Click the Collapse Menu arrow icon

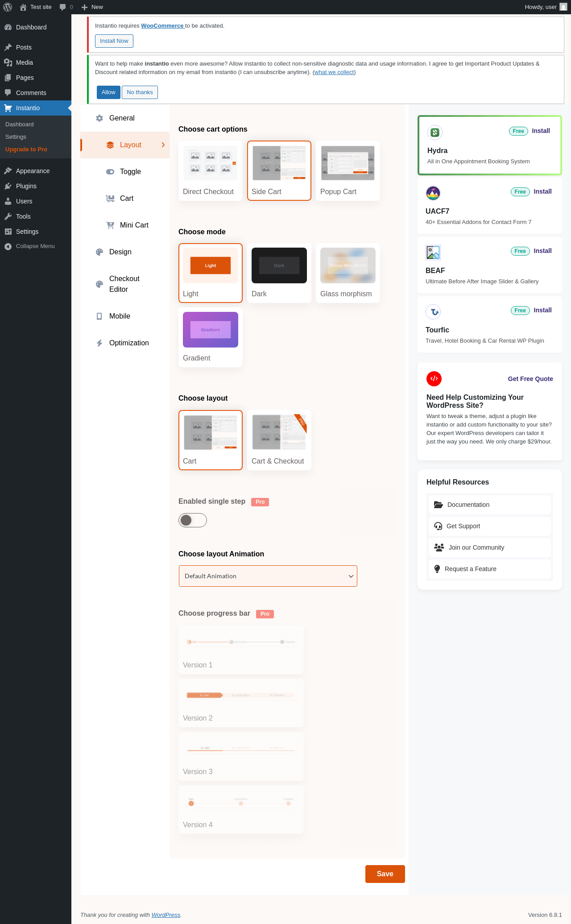click(x=8, y=246)
